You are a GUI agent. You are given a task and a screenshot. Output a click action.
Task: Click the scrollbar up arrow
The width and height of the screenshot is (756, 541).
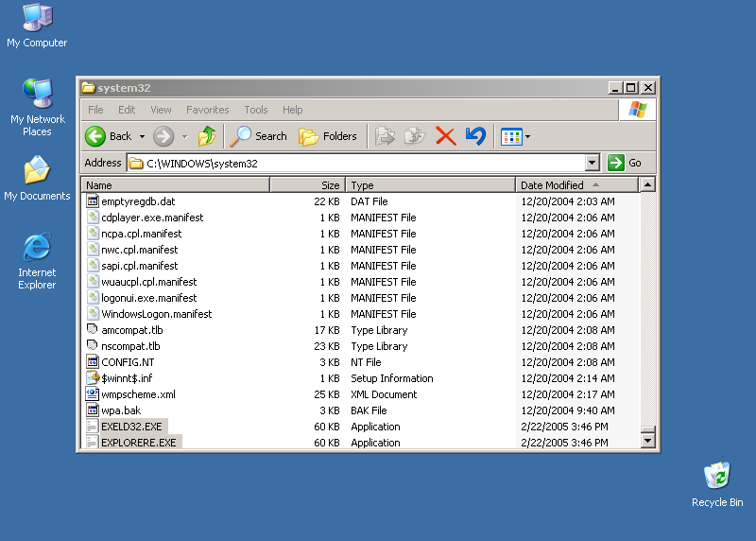(x=647, y=184)
